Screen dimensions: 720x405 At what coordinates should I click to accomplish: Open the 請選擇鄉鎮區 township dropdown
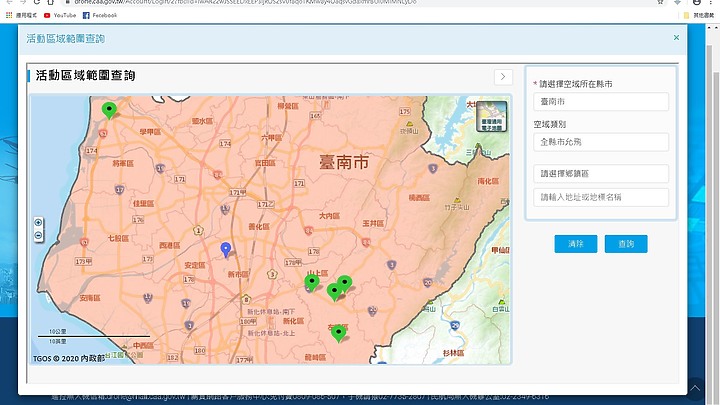601,174
